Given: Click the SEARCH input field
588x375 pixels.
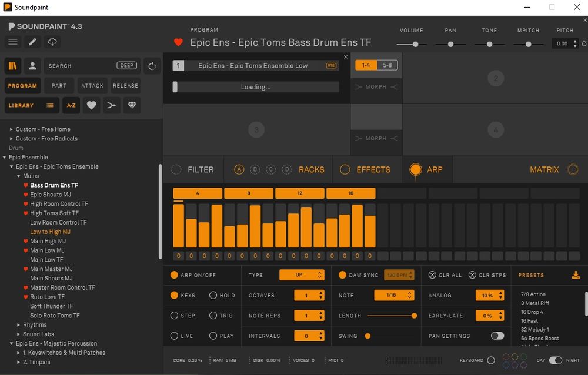Looking at the screenshot, I should coord(81,66).
